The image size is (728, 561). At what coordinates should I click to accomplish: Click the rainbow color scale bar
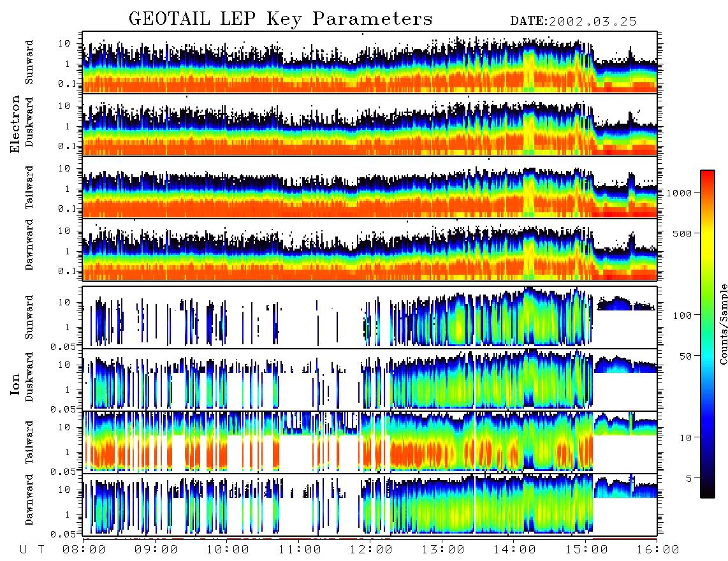(708, 334)
